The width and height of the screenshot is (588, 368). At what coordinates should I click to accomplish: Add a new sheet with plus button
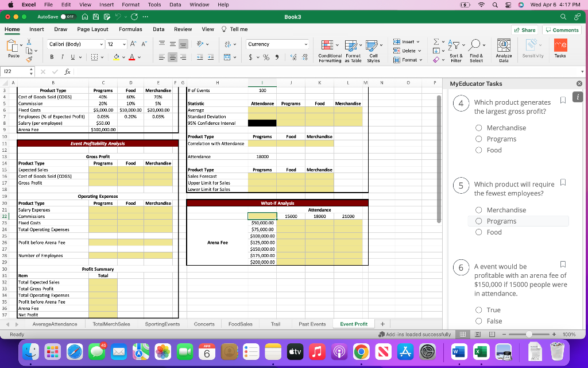click(382, 324)
